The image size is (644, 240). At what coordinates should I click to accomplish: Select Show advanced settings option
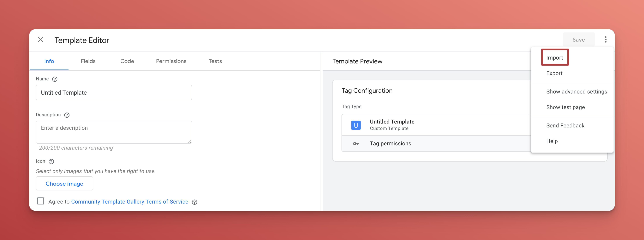click(576, 92)
